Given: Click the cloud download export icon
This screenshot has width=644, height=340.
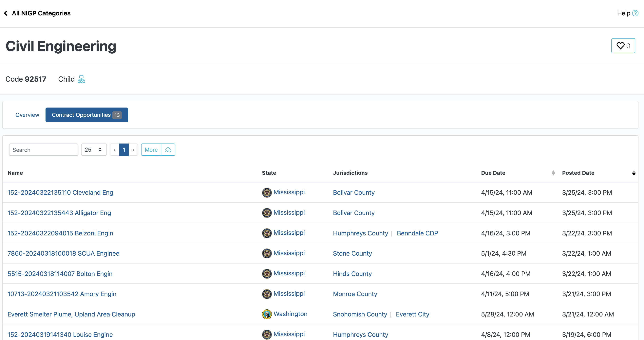Looking at the screenshot, I should pos(168,150).
